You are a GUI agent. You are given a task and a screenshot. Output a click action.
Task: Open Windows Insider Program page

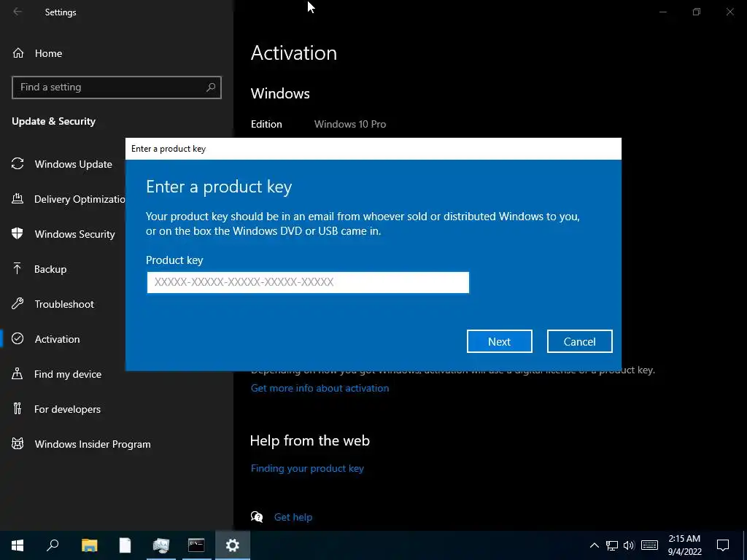point(93,444)
